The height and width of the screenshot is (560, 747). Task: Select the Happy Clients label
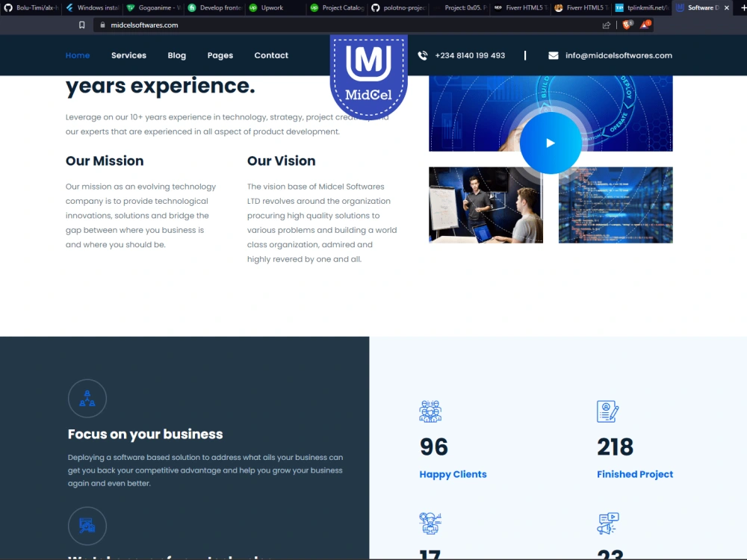point(453,474)
